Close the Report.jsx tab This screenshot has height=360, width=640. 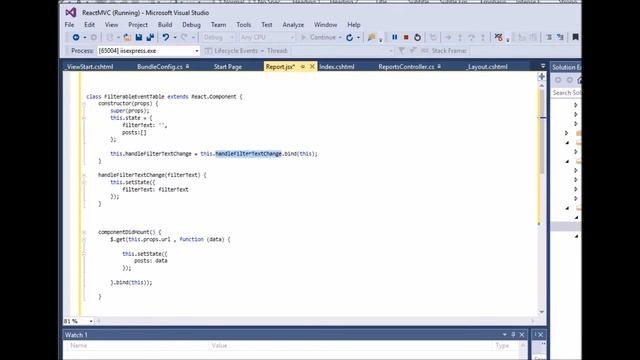pyautogui.click(x=312, y=67)
